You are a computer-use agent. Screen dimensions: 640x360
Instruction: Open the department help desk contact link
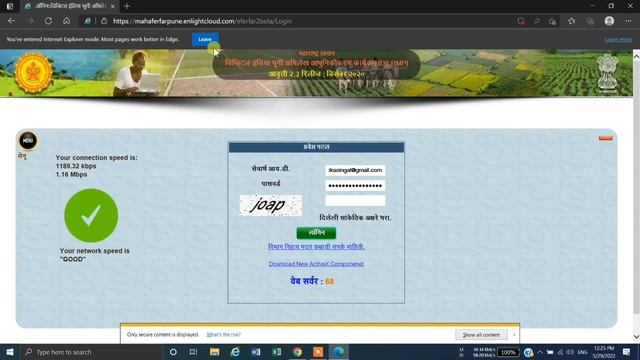click(316, 247)
